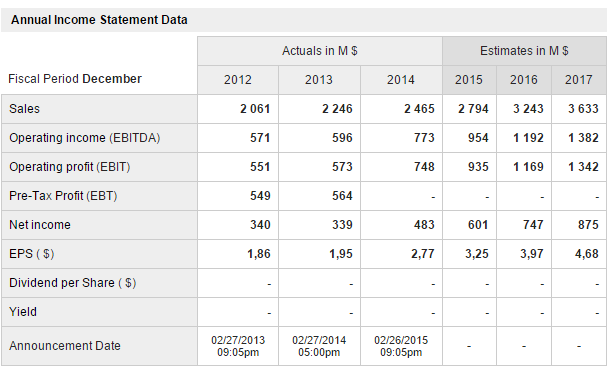Select the 2017 estimates column header
This screenshot has height=374, width=607.
coord(579,80)
